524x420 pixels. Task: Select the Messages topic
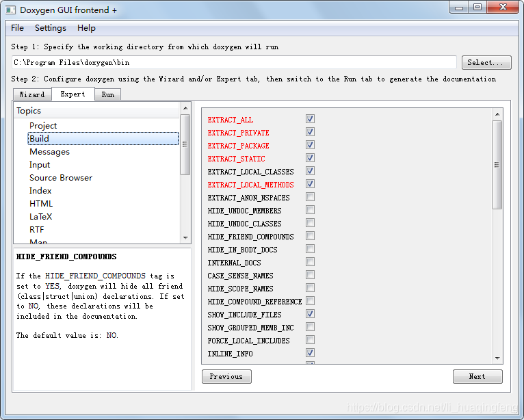[49, 152]
